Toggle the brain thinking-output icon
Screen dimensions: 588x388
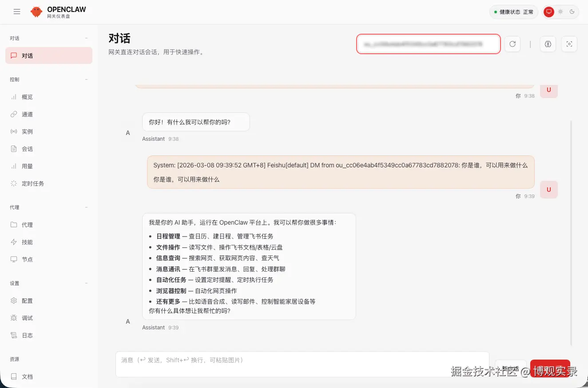coord(548,44)
